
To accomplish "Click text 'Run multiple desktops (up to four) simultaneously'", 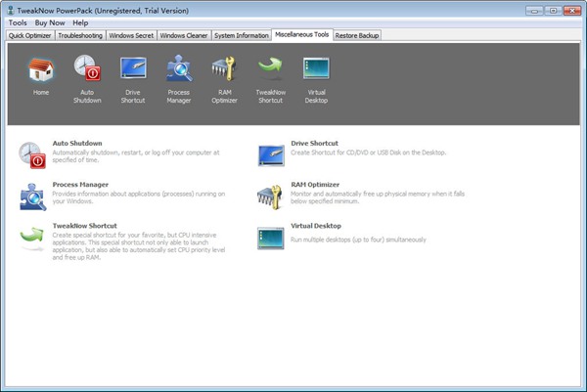I will coord(359,240).
